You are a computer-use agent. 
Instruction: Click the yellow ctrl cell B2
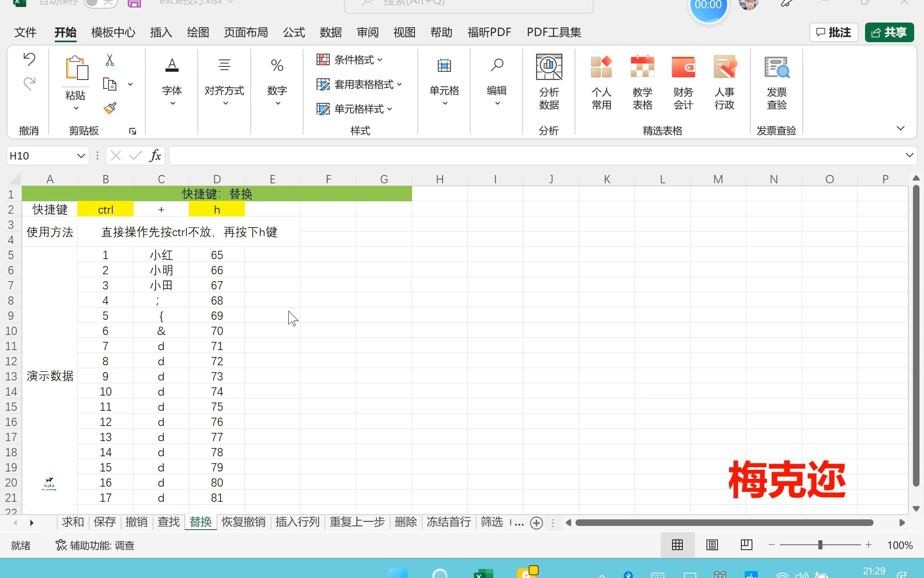[105, 209]
